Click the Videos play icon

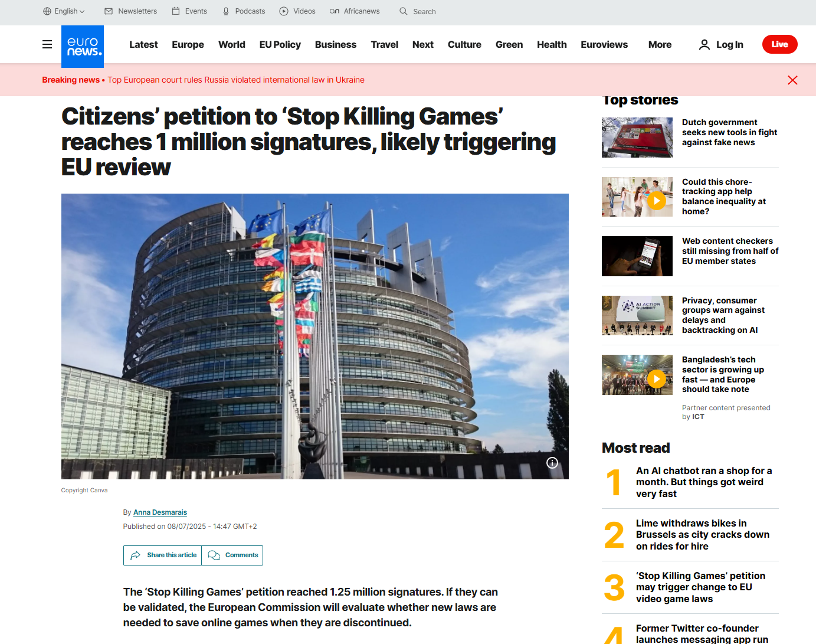pyautogui.click(x=284, y=11)
